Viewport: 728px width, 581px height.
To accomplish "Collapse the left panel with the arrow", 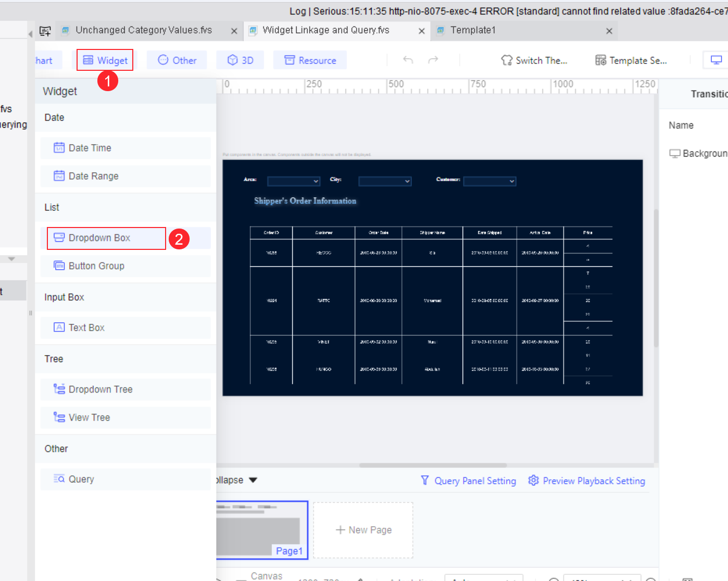I will tap(30, 34).
